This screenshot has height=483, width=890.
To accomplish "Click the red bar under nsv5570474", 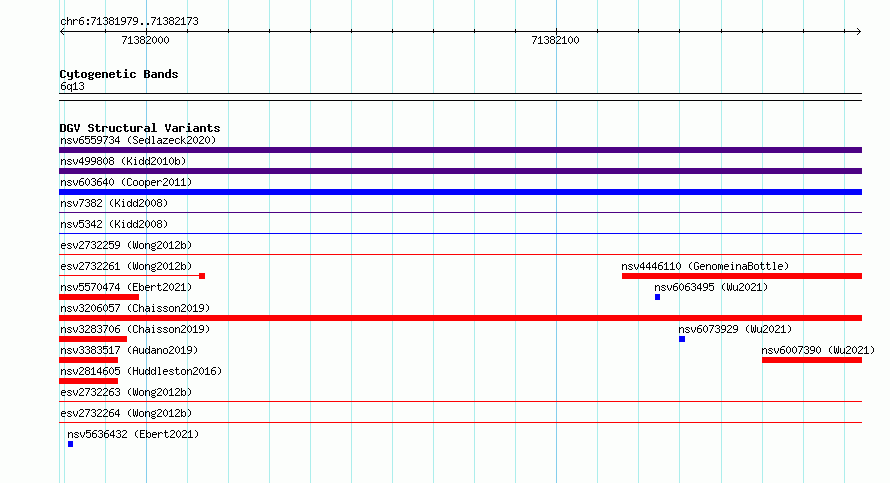I will (99, 297).
